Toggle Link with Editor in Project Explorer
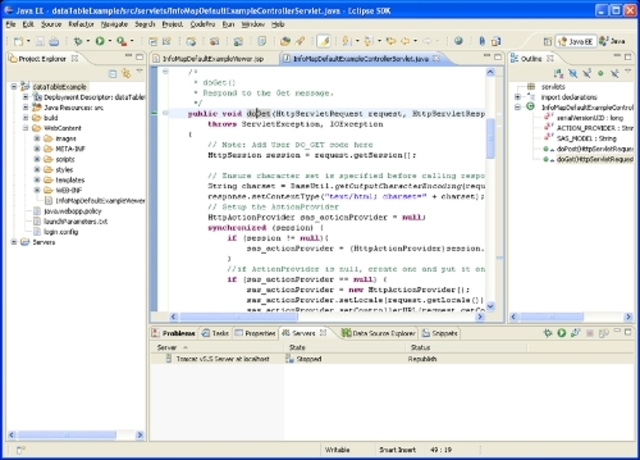 point(125,73)
